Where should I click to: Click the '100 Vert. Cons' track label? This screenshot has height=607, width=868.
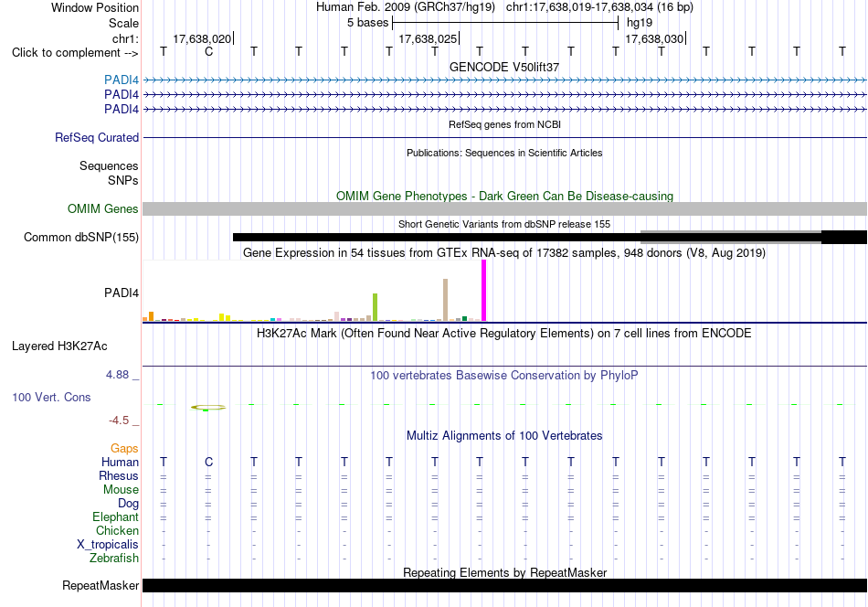pos(51,397)
